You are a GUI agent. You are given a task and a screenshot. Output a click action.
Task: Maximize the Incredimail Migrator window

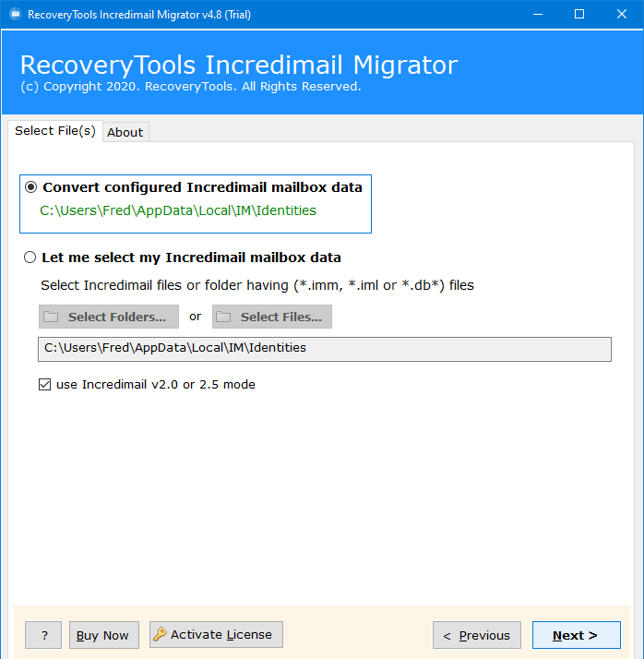pyautogui.click(x=579, y=14)
